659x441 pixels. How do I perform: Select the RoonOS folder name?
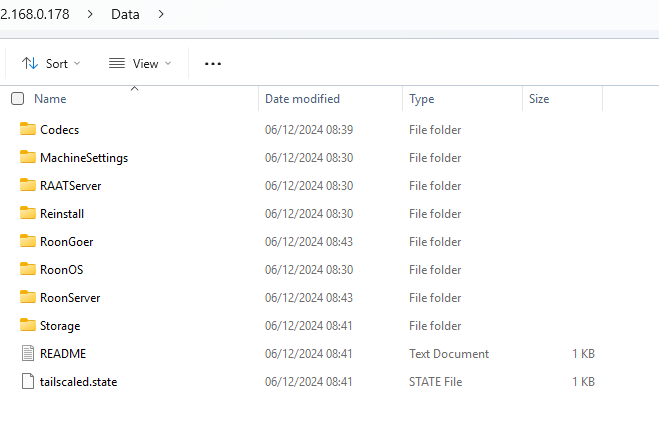coord(61,269)
